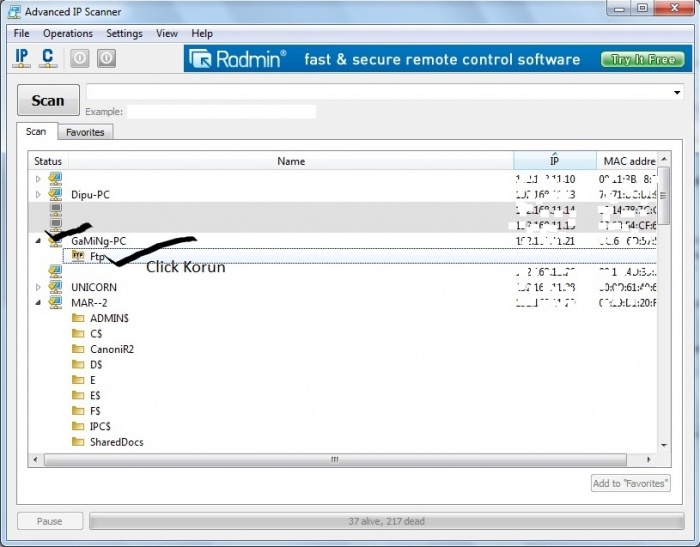The width and height of the screenshot is (700, 547).
Task: Sort by the MAC address column header
Action: (627, 161)
